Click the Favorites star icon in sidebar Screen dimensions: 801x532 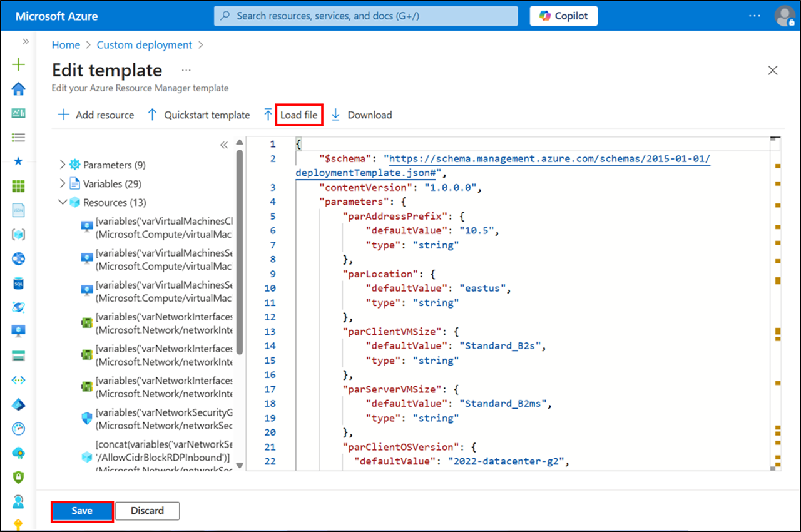[x=19, y=161]
